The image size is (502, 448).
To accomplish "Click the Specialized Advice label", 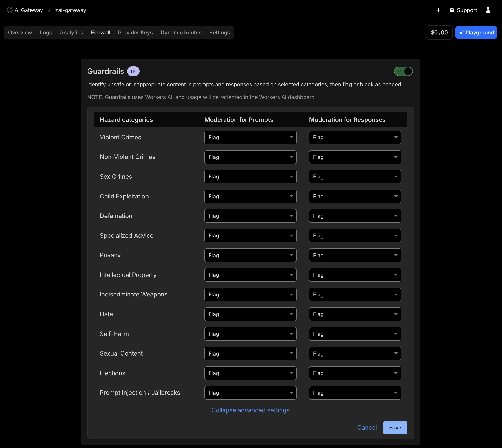I will (x=126, y=236).
